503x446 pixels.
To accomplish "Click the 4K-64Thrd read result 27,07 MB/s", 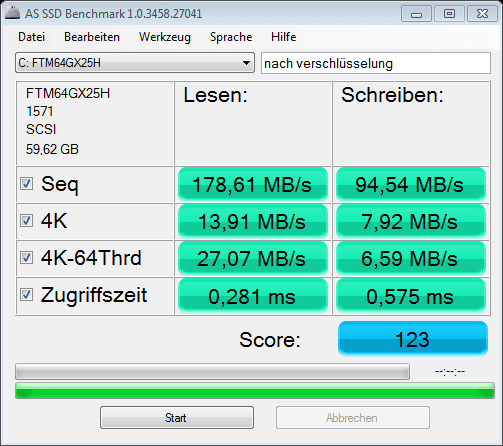I will pos(253,258).
